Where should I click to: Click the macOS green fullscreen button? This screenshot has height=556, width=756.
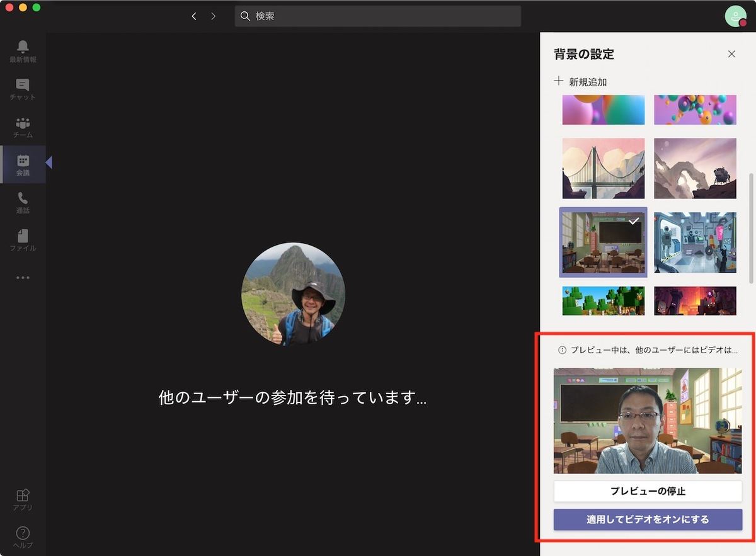pos(37,8)
